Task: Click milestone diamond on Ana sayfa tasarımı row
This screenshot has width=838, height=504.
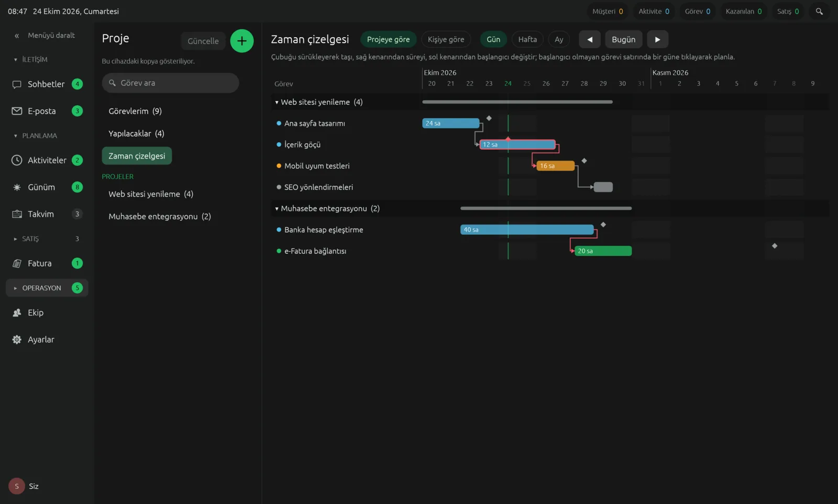Action: tap(489, 118)
